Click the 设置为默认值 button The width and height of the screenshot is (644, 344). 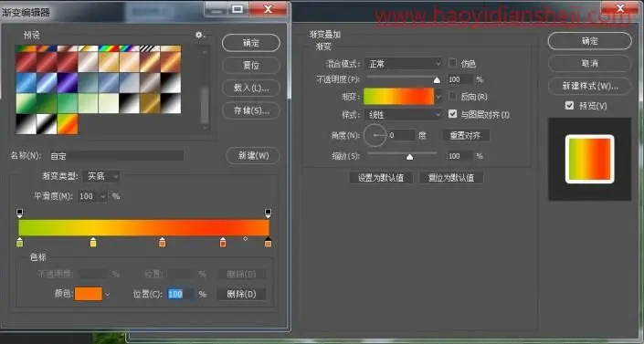tap(381, 178)
